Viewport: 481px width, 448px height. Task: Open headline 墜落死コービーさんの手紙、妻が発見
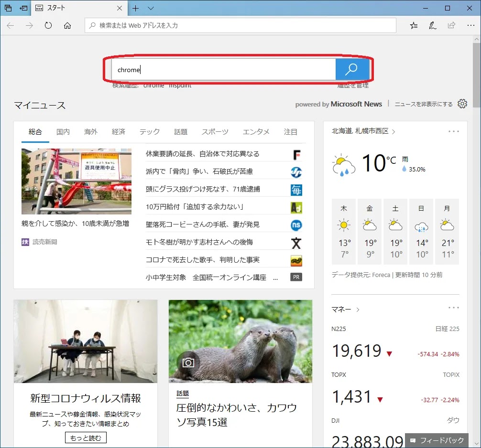tap(202, 224)
